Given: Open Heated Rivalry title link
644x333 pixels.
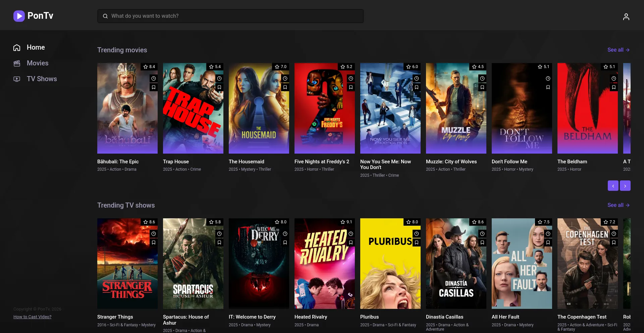Looking at the screenshot, I should coord(311,317).
